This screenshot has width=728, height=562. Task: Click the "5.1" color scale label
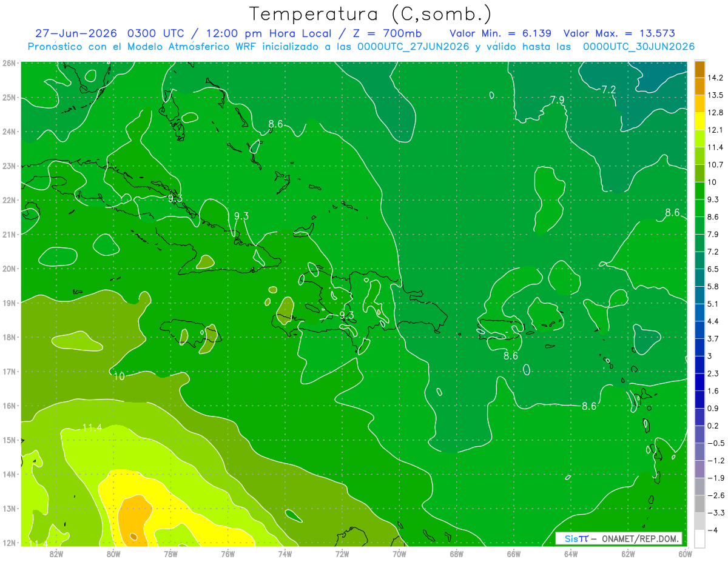coord(713,304)
